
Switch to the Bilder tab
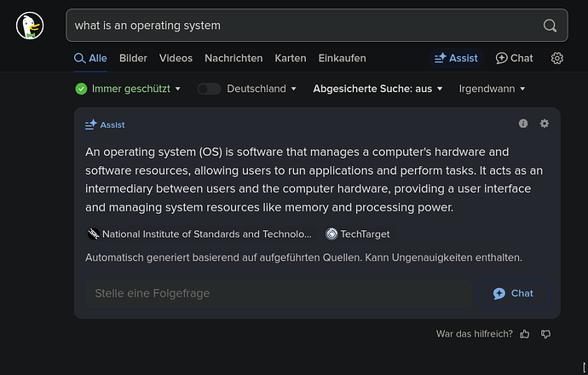133,58
